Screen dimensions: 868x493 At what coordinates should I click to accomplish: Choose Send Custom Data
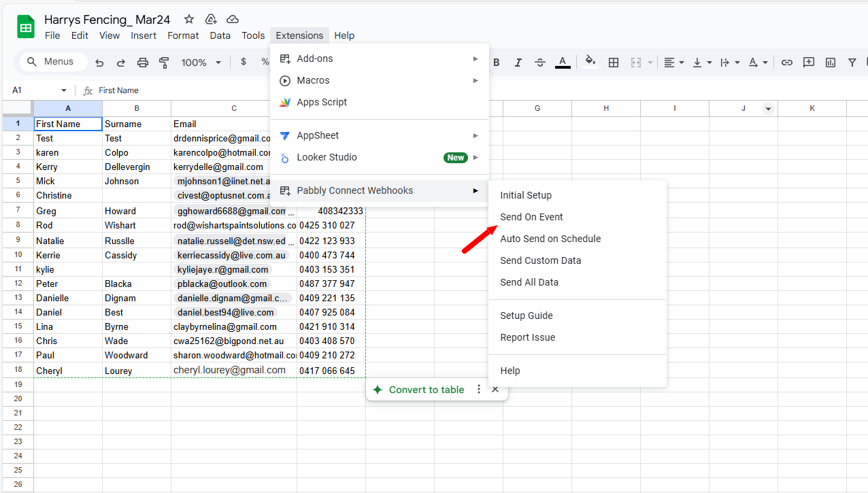578,260
